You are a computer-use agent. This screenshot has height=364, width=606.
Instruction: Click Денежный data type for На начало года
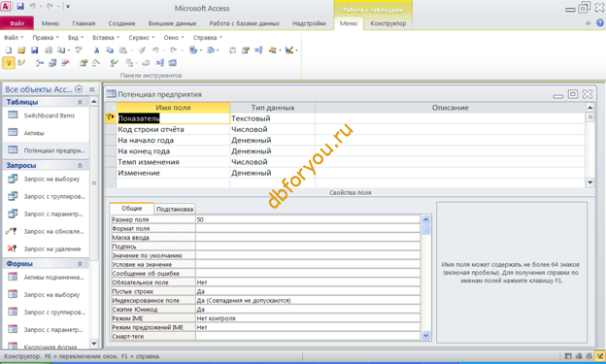pos(273,141)
